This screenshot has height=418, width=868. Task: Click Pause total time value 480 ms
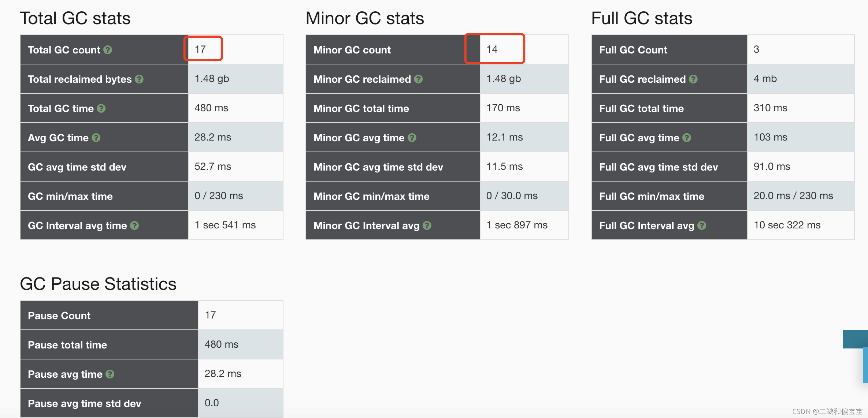point(222,344)
